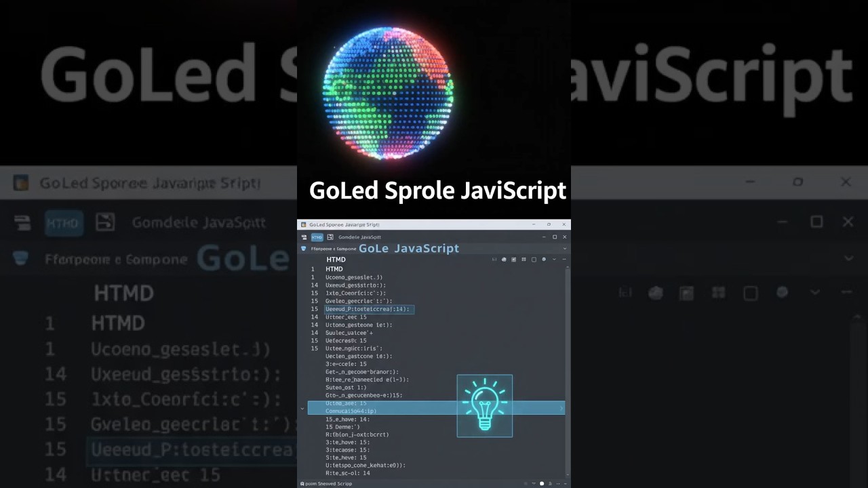Click the white rounded square status bar icon

(x=542, y=484)
